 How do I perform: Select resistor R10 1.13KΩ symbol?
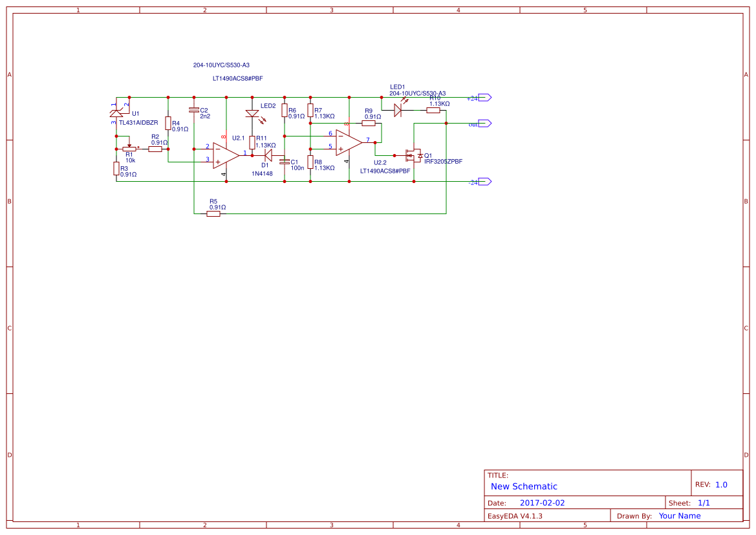pyautogui.click(x=435, y=109)
